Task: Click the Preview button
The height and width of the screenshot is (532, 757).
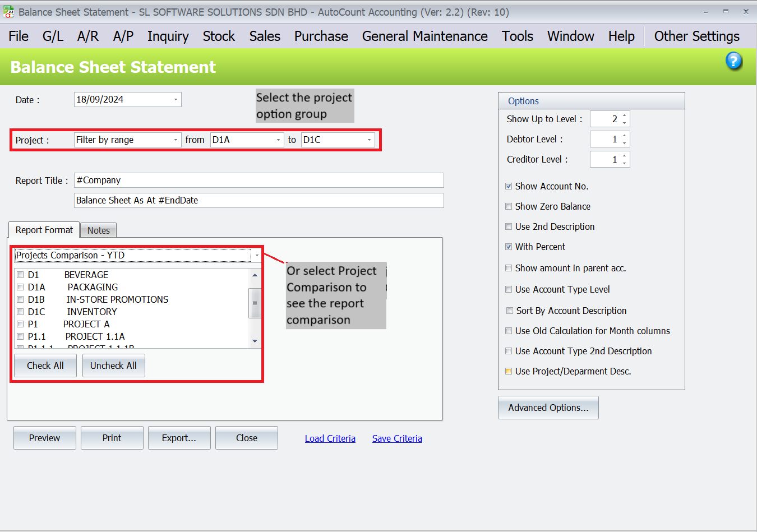Action: (45, 438)
